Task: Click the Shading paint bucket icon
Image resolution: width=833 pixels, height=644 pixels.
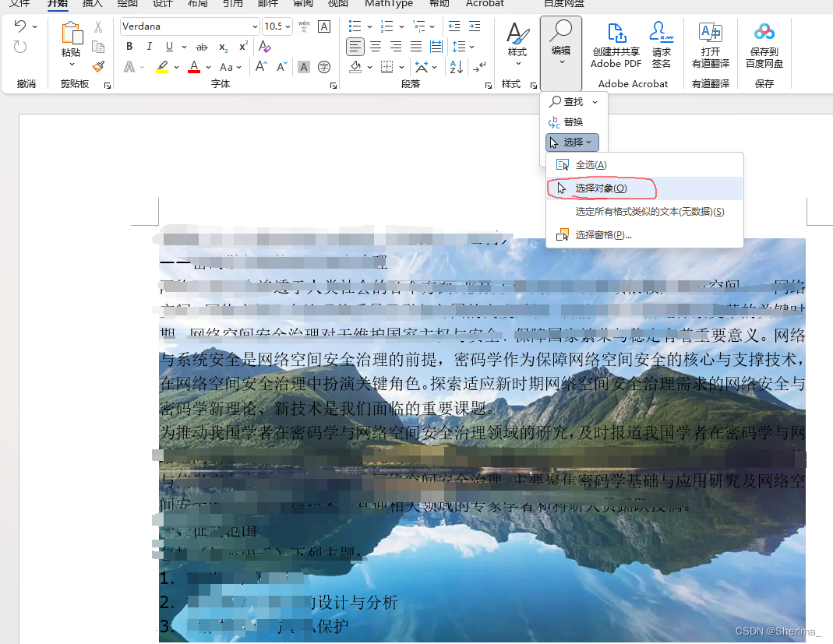Action: click(356, 67)
